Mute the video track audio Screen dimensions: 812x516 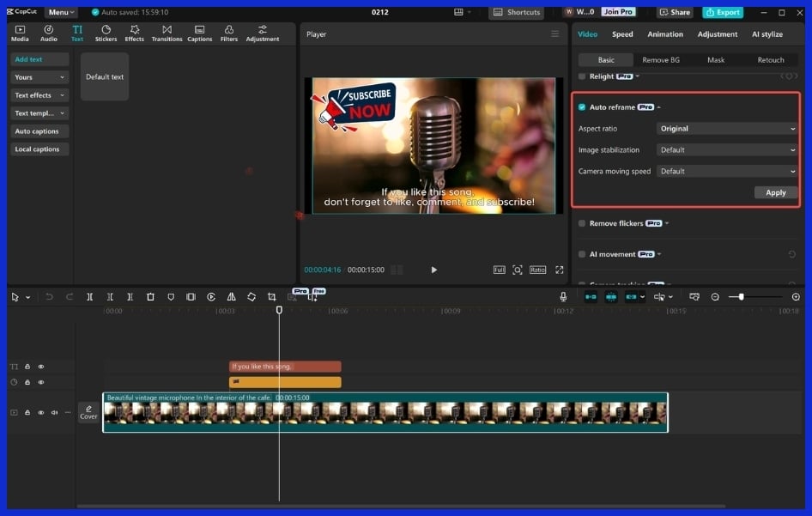pyautogui.click(x=53, y=412)
